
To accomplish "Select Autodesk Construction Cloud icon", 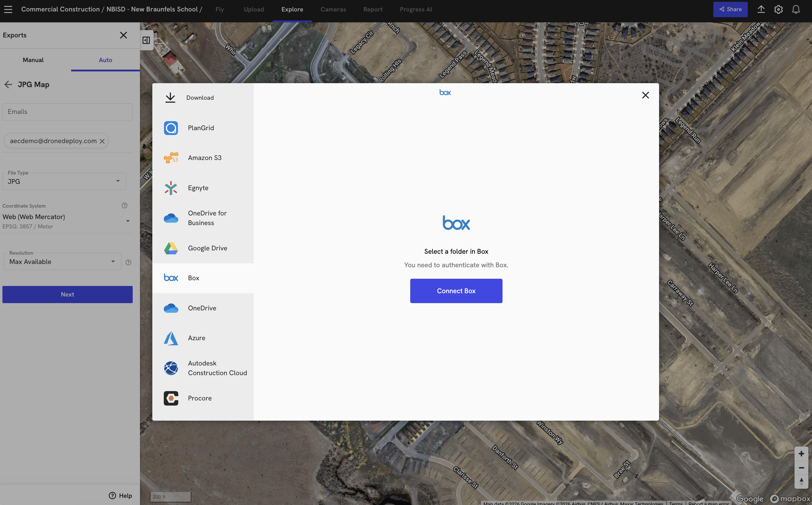I will point(171,368).
